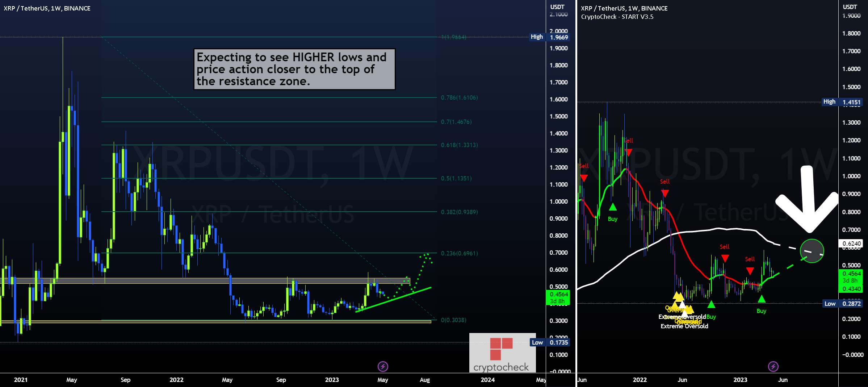Image resolution: width=868 pixels, height=387 pixels.
Task: Select the High 1.9669 price label
Action: (549, 37)
